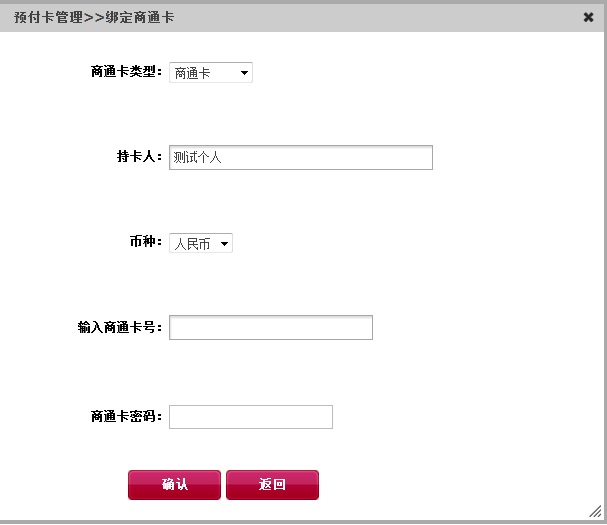The image size is (607, 525).
Task: Go back using the 返回 button
Action: [273, 485]
